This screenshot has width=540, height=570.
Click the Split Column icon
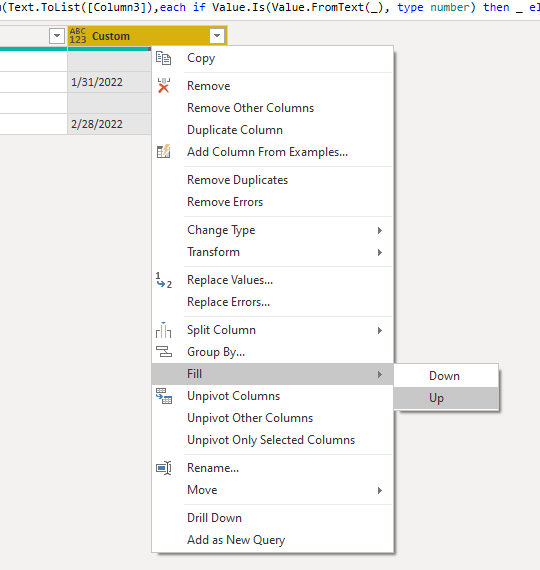[163, 330]
